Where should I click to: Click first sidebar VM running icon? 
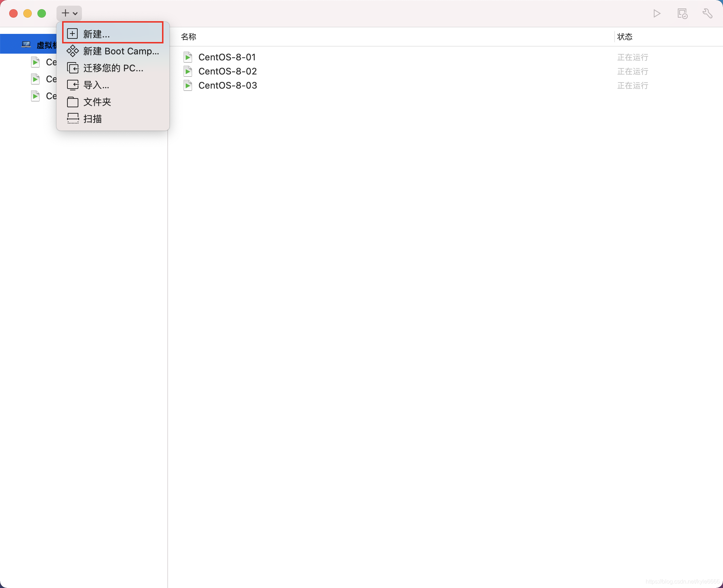[x=35, y=62]
